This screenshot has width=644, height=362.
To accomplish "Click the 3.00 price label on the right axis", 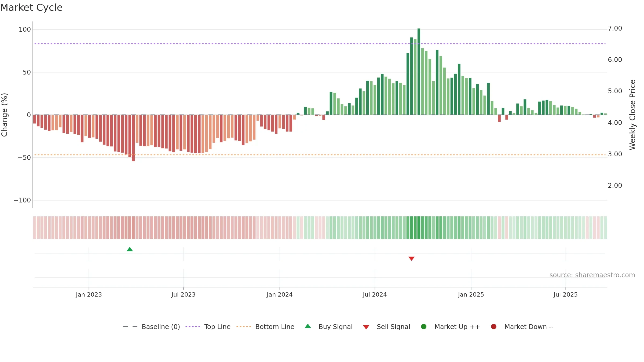I will tap(615, 154).
